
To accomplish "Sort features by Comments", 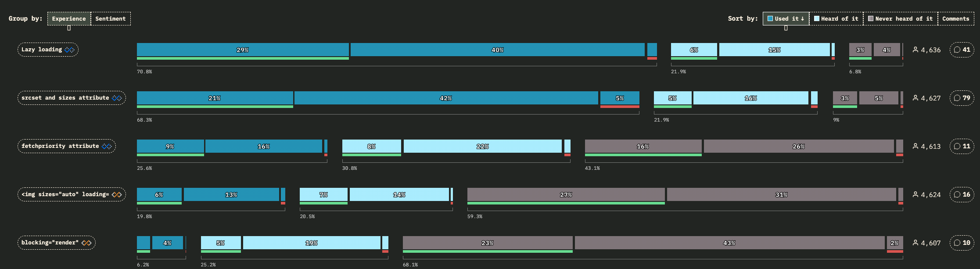I will 955,18.
